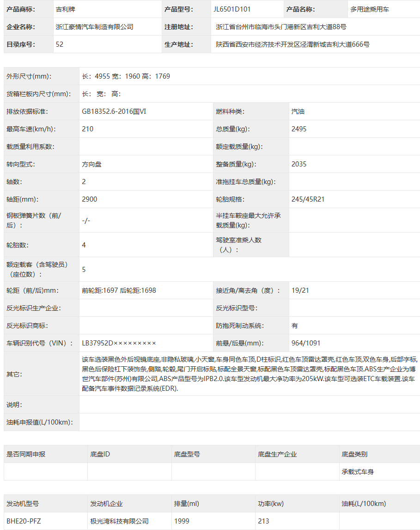Click the rated passenger count 5

click(x=84, y=270)
